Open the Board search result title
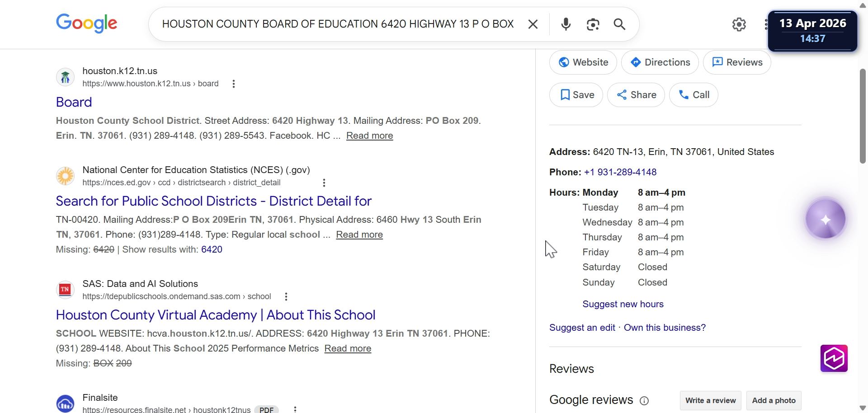Viewport: 868px width, 413px height. (x=74, y=102)
